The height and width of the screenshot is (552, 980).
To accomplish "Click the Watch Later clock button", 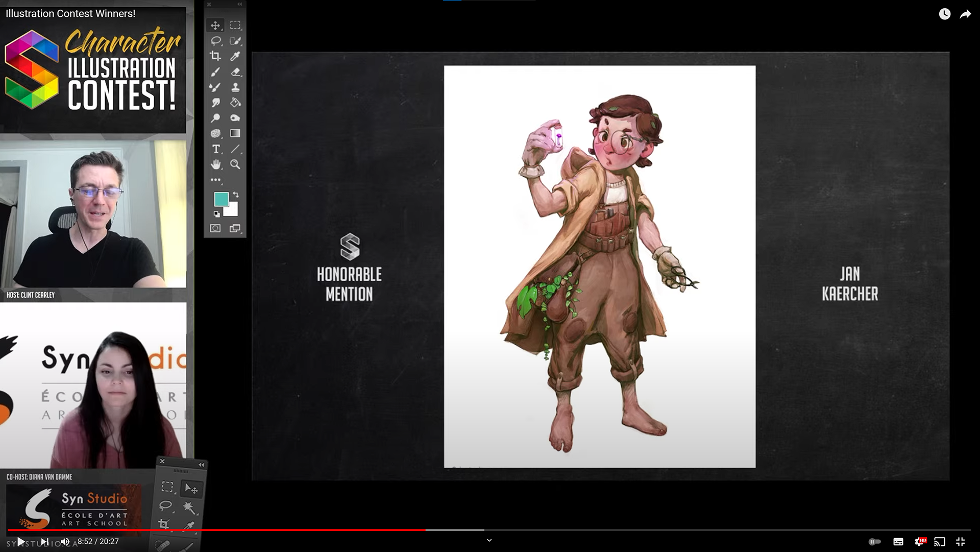I will click(x=945, y=14).
